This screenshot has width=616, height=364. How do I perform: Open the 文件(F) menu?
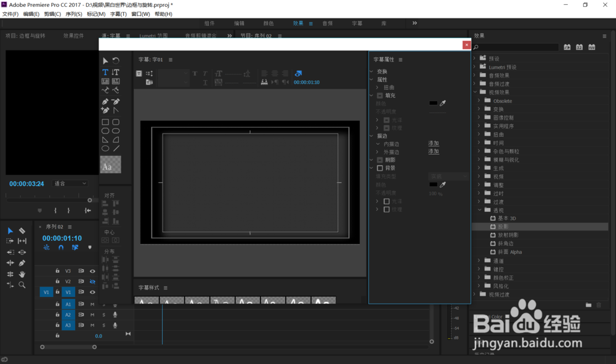pos(10,14)
